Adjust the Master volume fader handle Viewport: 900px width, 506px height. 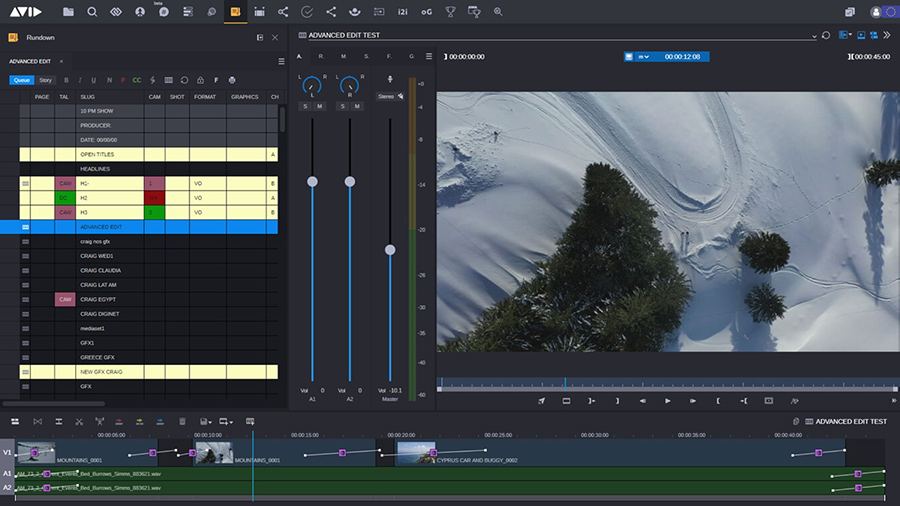390,250
